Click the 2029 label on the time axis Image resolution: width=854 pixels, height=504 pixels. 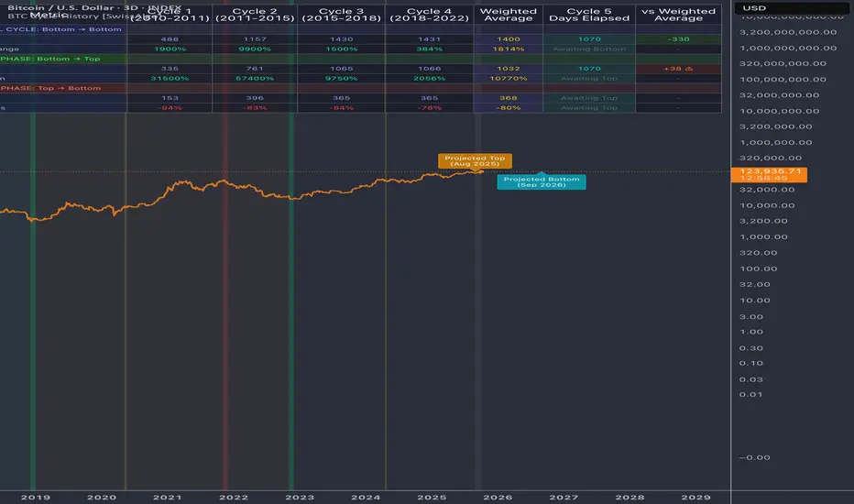tap(695, 497)
